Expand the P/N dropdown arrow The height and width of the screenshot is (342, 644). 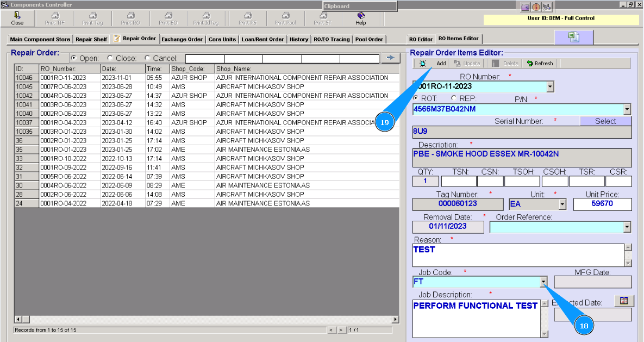[x=627, y=109]
